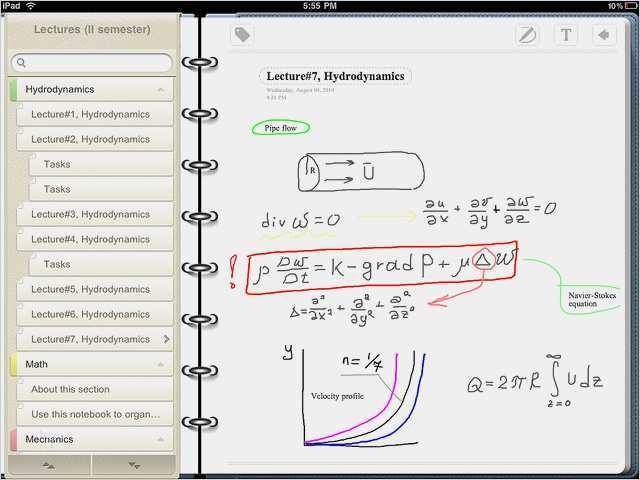The height and width of the screenshot is (480, 640).
Task: Select the T text tool
Action: pyautogui.click(x=566, y=34)
